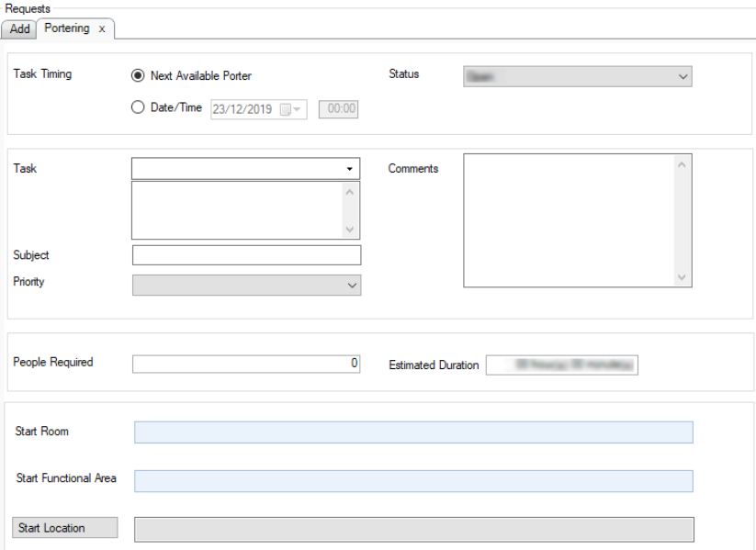Click the 00:00 time field
756x550 pixels.
(x=338, y=109)
